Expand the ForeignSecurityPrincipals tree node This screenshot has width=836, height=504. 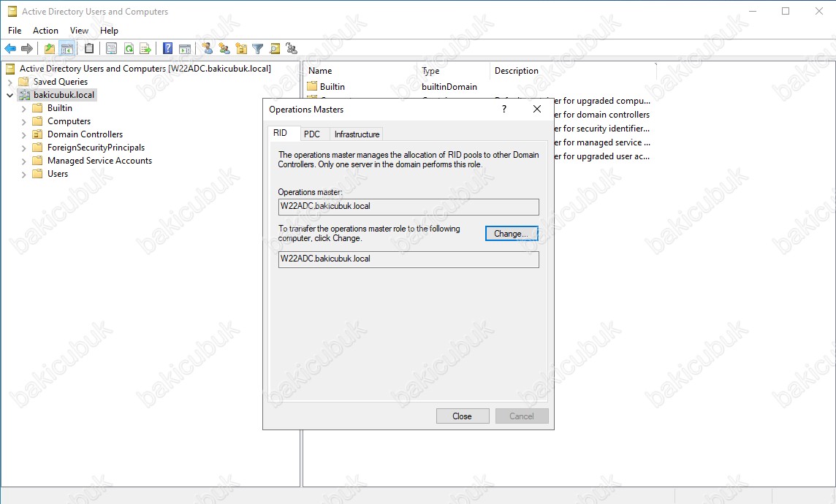coord(24,148)
